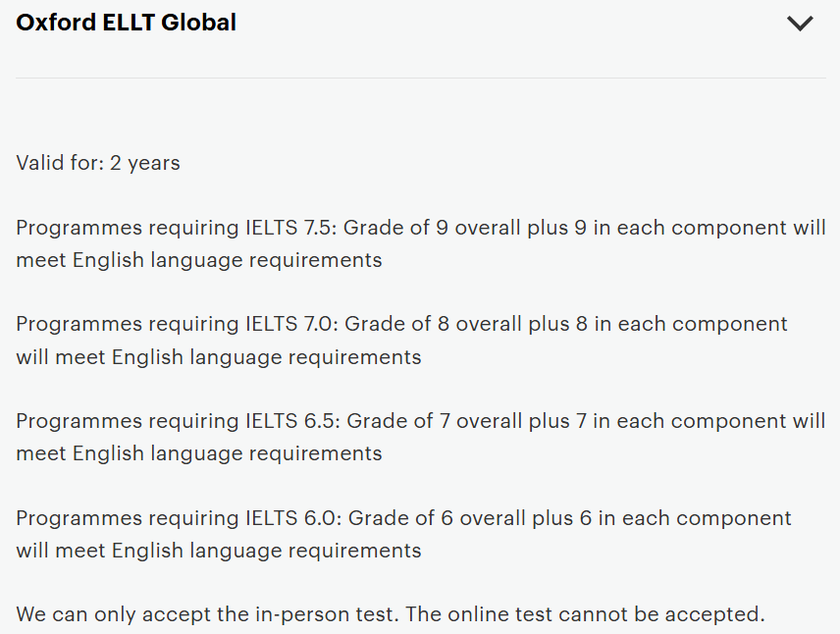Click the divider line below the section heading
The height and width of the screenshot is (634, 840).
pos(420,78)
